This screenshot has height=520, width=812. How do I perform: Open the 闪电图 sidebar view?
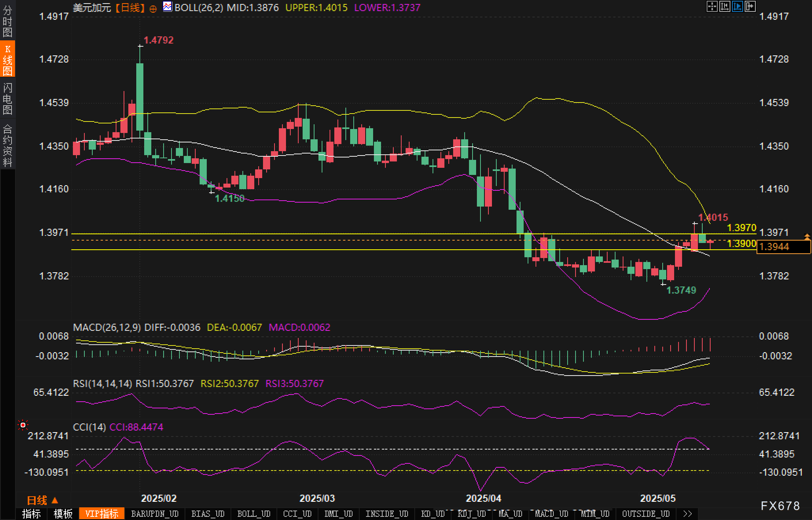pos(8,99)
